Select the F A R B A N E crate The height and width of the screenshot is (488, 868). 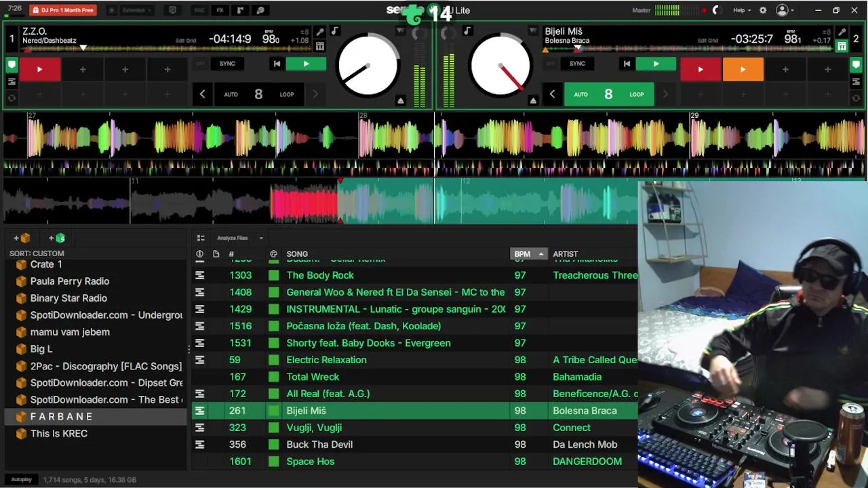click(x=95, y=417)
